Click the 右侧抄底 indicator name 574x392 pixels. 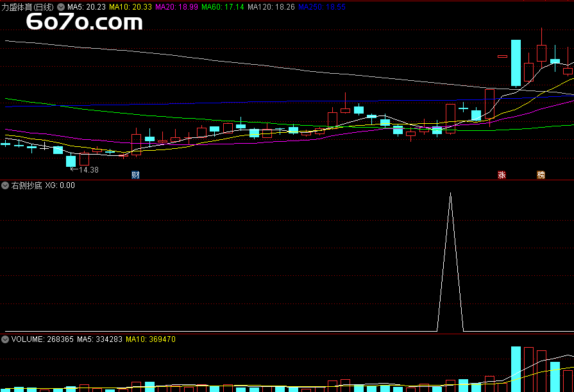(x=26, y=185)
